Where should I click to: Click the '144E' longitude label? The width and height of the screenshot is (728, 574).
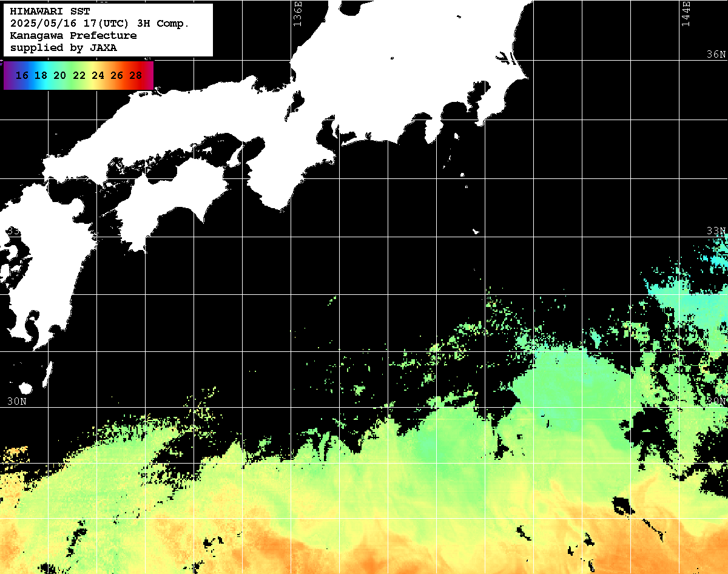coord(686,13)
